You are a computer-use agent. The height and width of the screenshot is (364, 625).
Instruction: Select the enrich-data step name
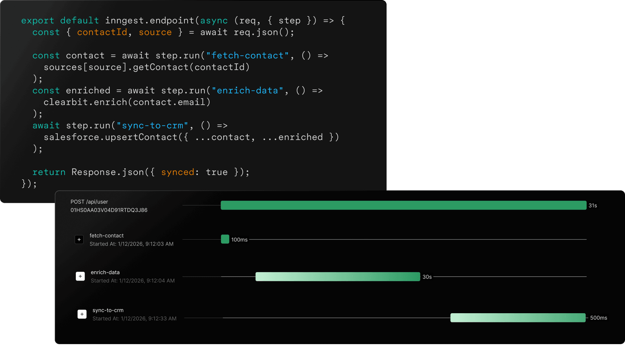pos(105,272)
